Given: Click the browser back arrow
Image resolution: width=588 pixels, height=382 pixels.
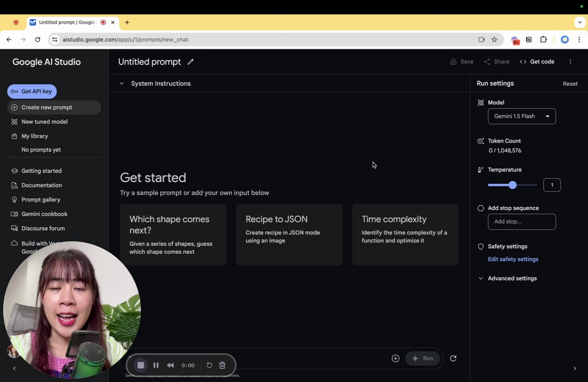Looking at the screenshot, I should point(9,39).
